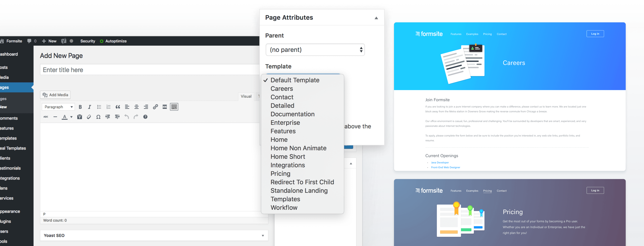
Task: Toggle the toolbar kitchen sink button
Action: pyautogui.click(x=174, y=107)
